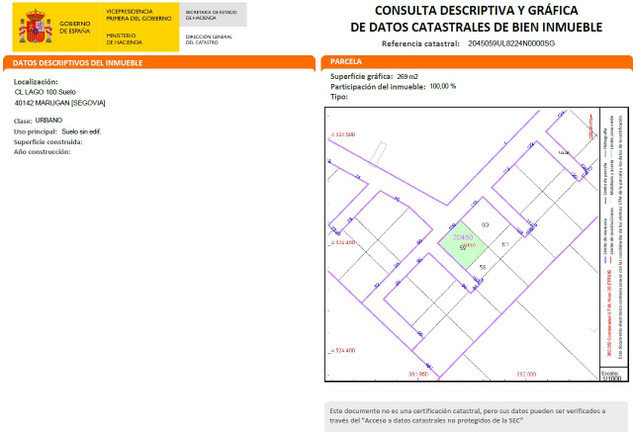Click the Escala 1/1000 scale box
The height and width of the screenshot is (432, 633).
click(611, 374)
